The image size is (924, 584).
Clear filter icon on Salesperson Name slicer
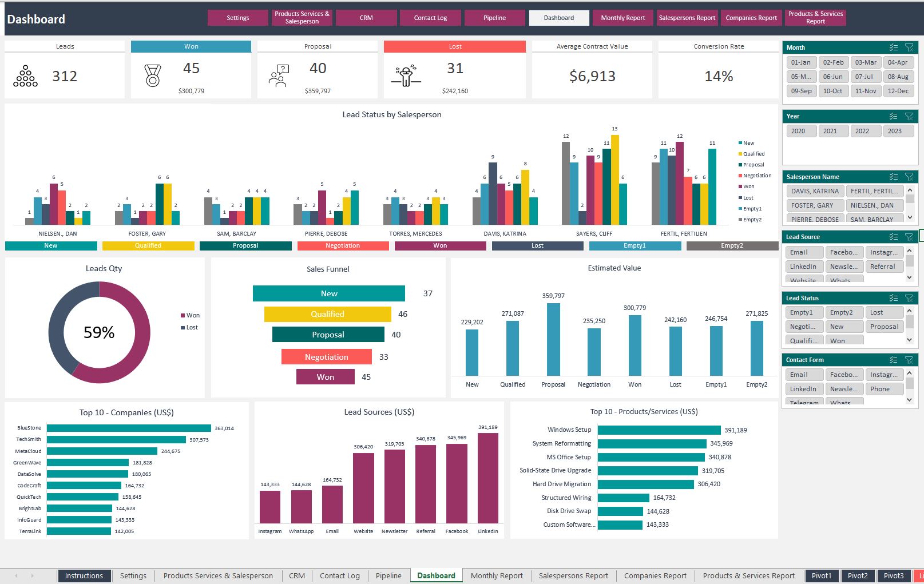(x=909, y=177)
